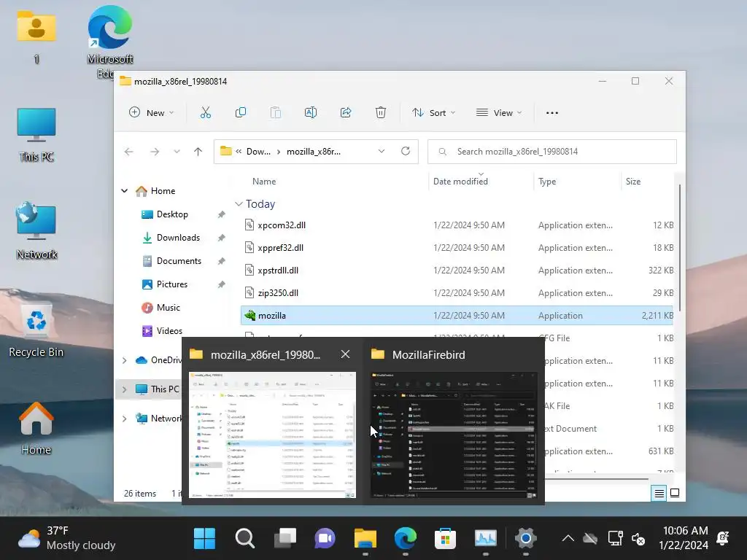Select Music in navigation pane
Image resolution: width=747 pixels, height=560 pixels.
(x=169, y=308)
